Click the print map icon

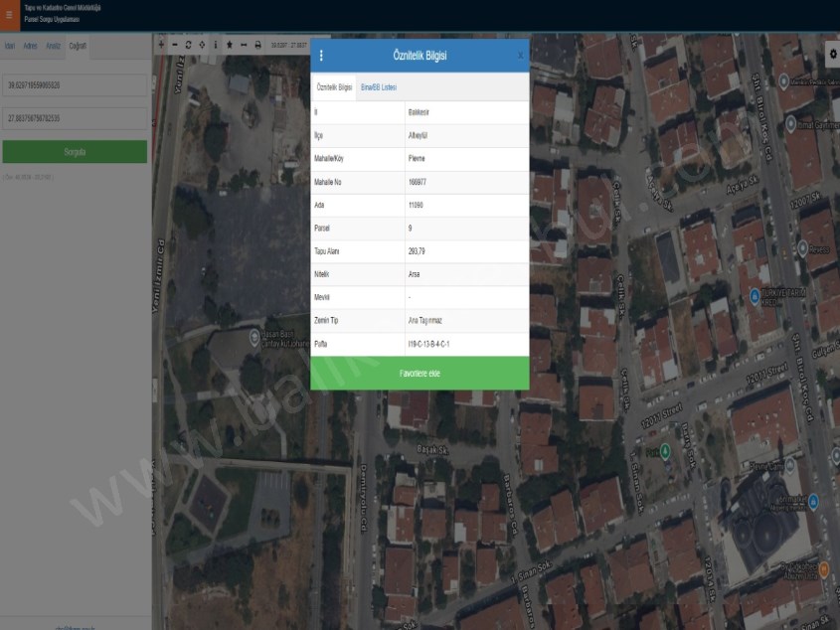(x=257, y=45)
